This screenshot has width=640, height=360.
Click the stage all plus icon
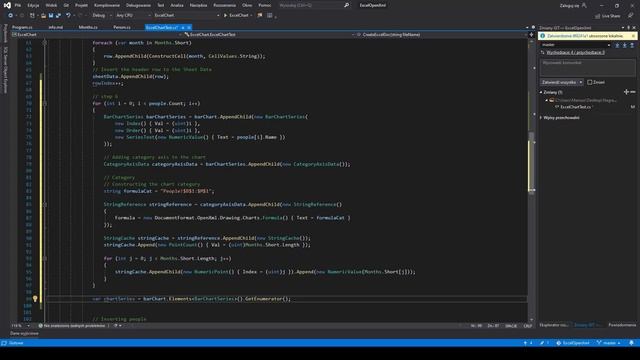[x=626, y=92]
